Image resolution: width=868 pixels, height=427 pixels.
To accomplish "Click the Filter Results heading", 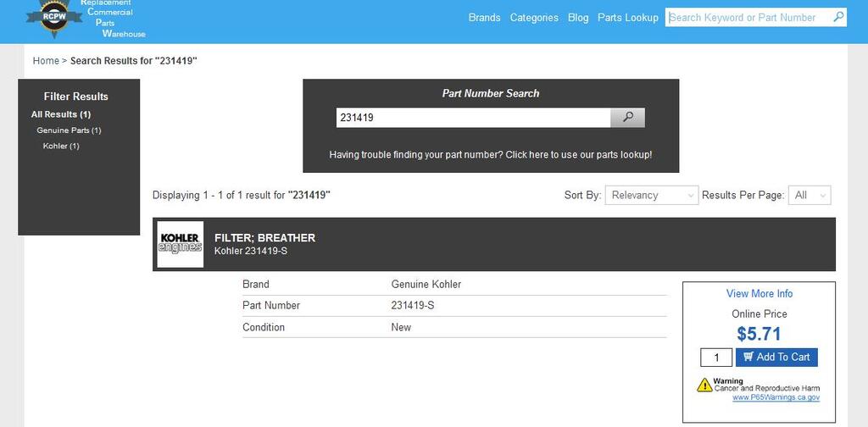I will 75,97.
